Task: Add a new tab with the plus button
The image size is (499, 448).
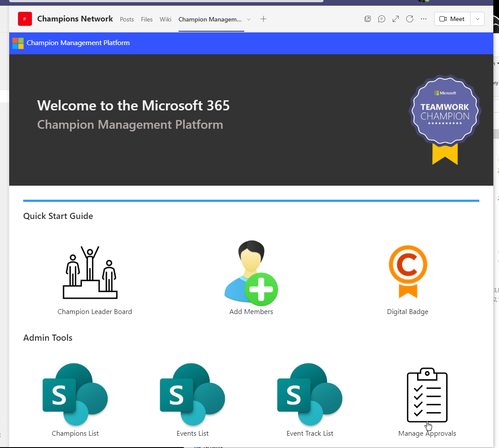Action: [x=263, y=19]
